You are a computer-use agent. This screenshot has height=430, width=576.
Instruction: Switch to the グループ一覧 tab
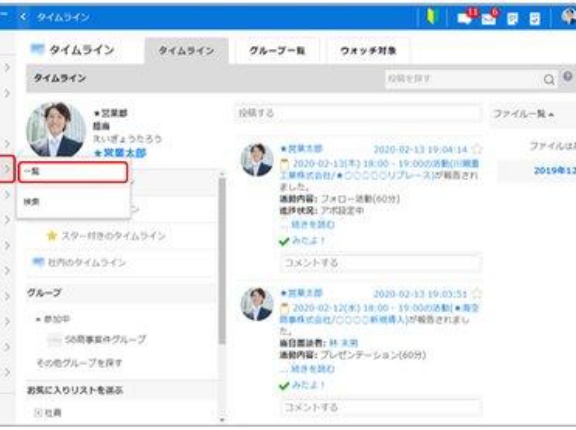(x=277, y=51)
